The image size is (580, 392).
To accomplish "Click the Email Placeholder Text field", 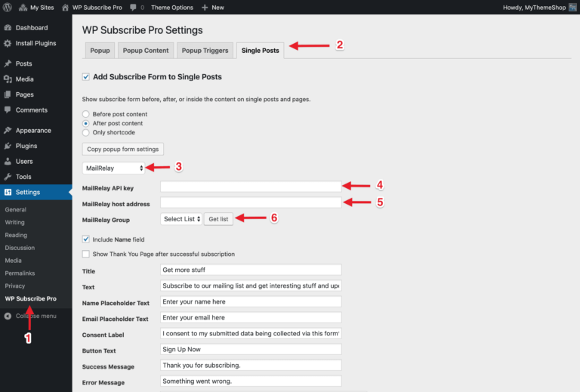I will point(251,318).
